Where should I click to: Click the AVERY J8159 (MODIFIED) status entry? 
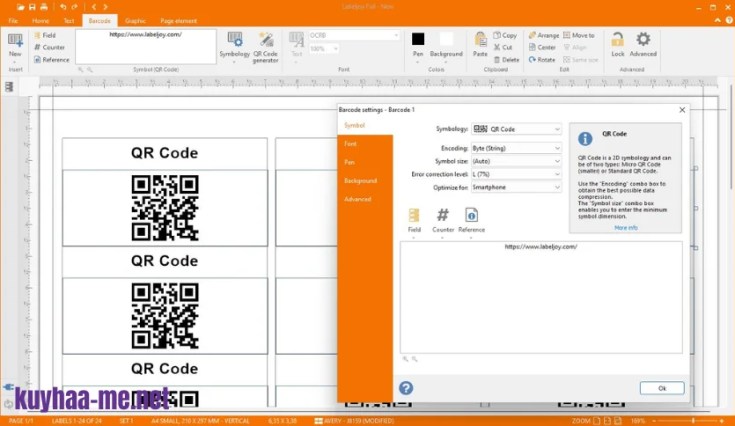pos(355,421)
